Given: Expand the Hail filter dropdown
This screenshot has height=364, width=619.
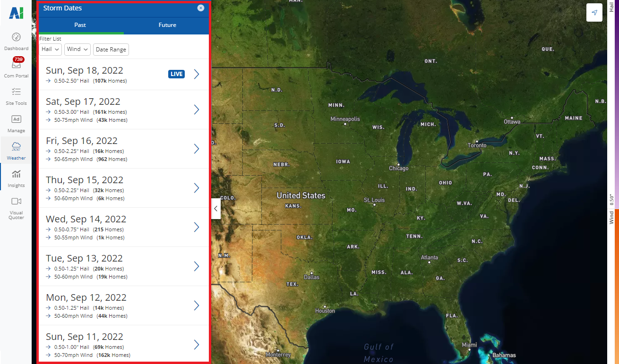Looking at the screenshot, I should [50, 49].
